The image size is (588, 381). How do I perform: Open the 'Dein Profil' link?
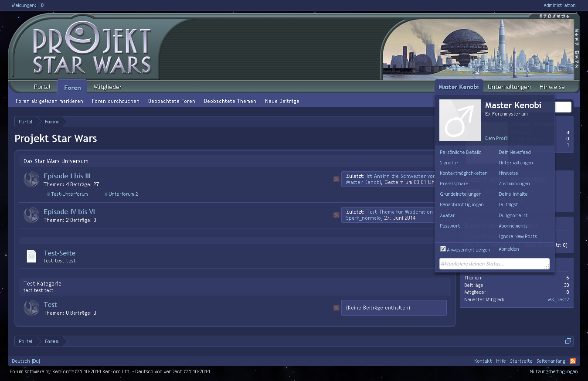point(496,138)
